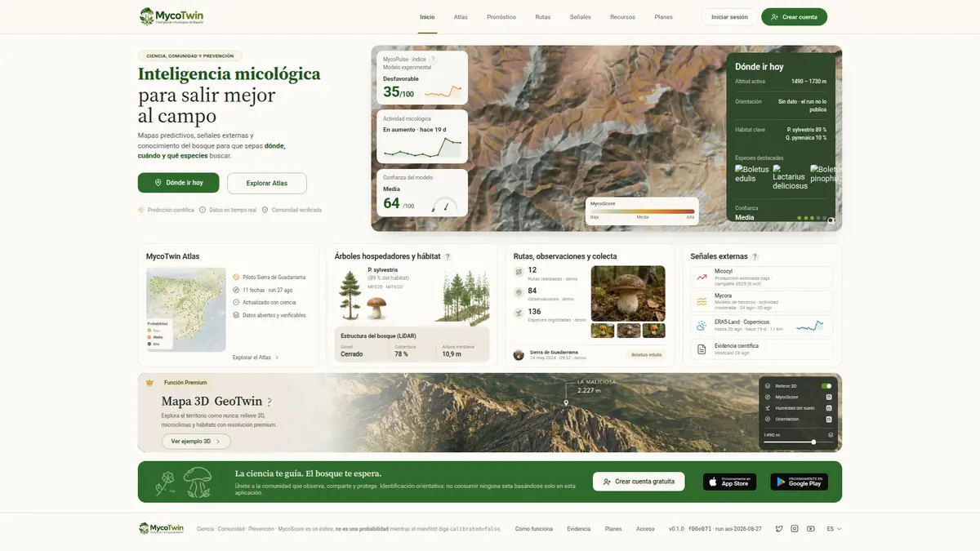Select the third small mushroom thumbnail
Viewport: 980px width, 551px height.
(653, 330)
